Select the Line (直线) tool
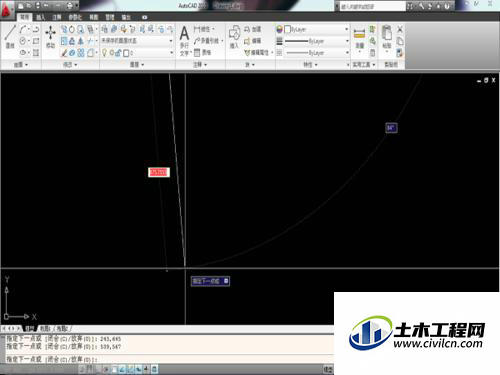The image size is (500, 375). click(x=10, y=36)
